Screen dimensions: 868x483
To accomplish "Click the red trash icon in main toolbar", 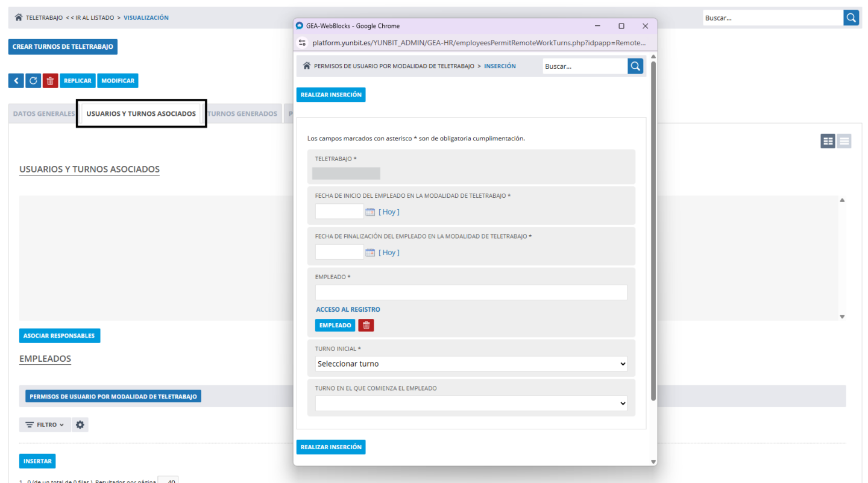I will 51,81.
